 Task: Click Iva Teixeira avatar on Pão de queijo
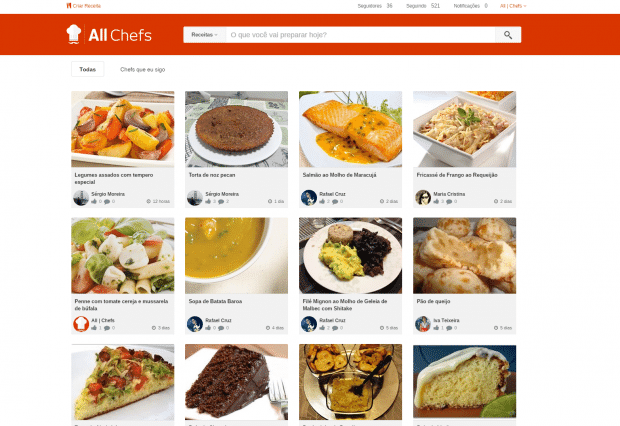click(x=423, y=324)
